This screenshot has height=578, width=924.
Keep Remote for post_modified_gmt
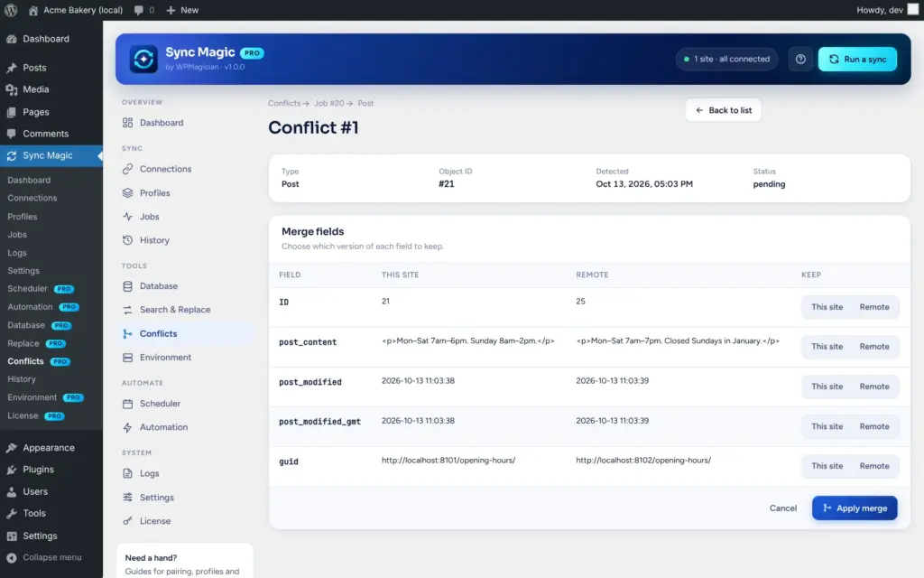873,426
